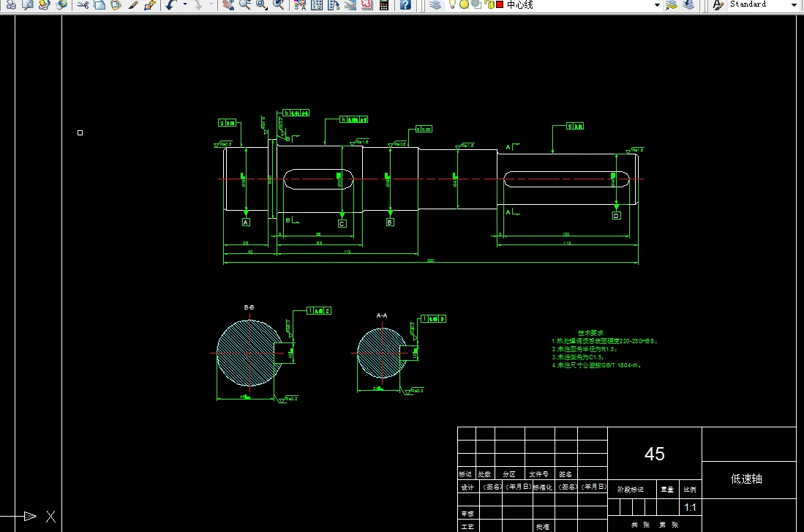Screen dimensions: 804x532
Task: Select the A-A section title
Action: click(382, 315)
